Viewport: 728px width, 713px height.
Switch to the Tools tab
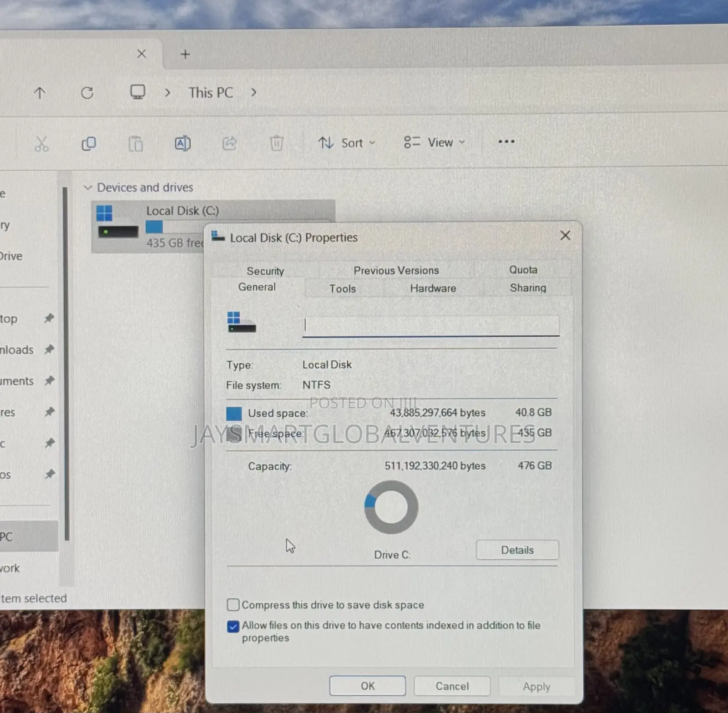pyautogui.click(x=343, y=288)
